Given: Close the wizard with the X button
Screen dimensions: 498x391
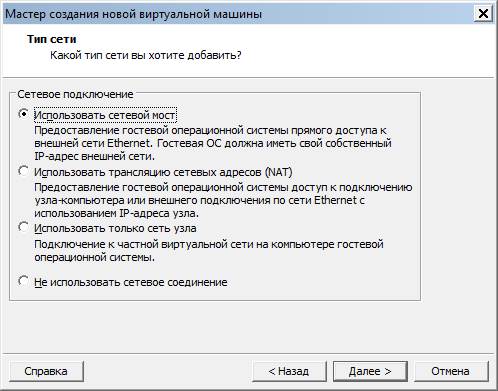Looking at the screenshot, I should 483,14.
